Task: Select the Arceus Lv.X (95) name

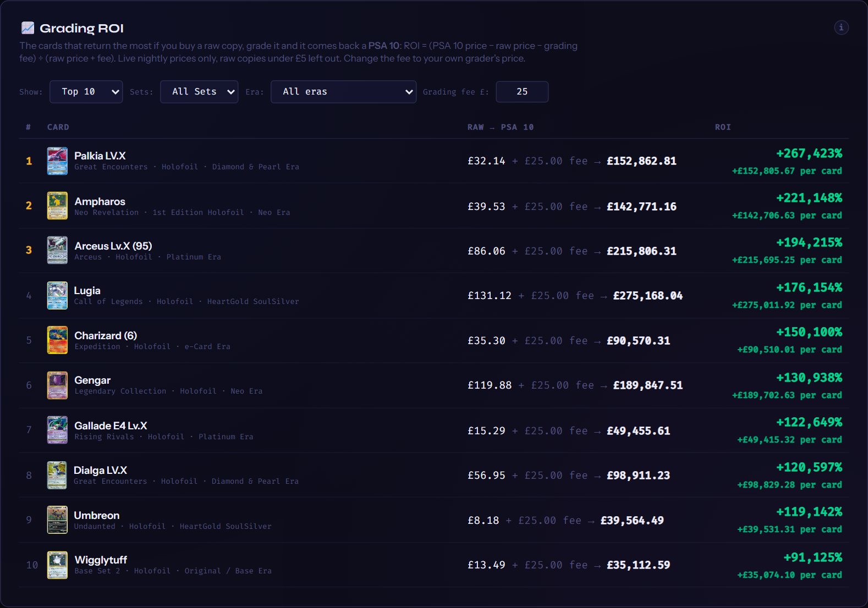Action: tap(113, 246)
